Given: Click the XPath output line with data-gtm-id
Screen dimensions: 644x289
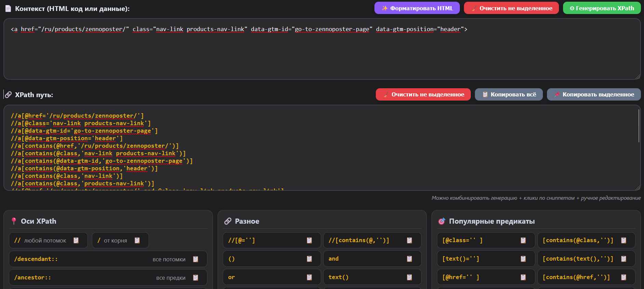Looking at the screenshot, I should tap(84, 131).
